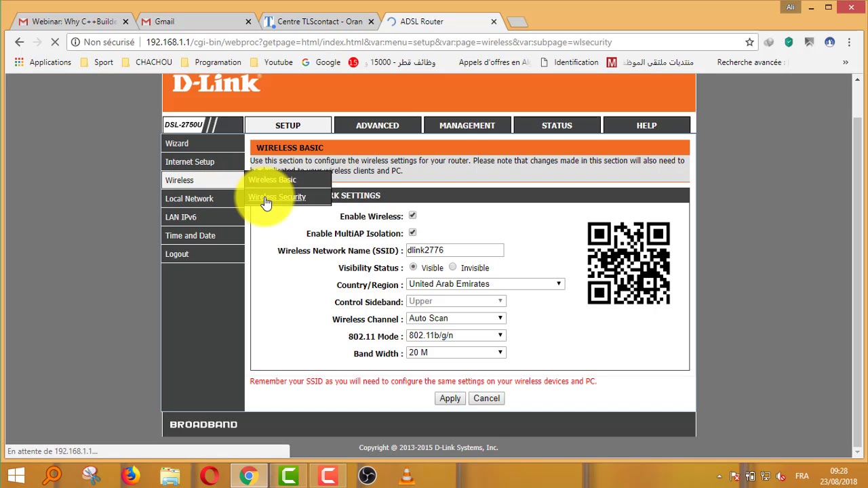Screen dimensions: 868x488
Task: Click the SSID name input field
Action: pyautogui.click(x=454, y=251)
